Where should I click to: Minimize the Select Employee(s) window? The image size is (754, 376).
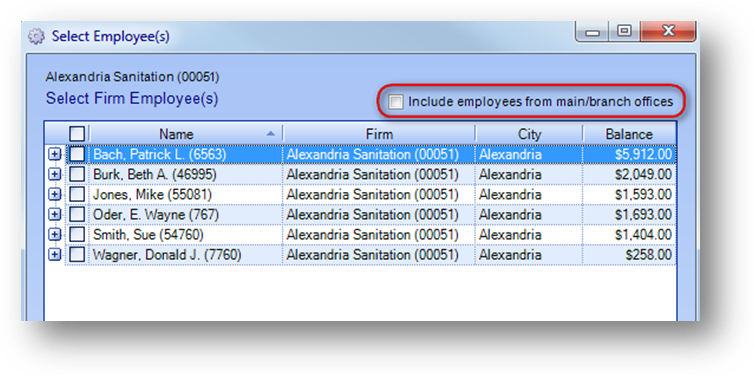[x=592, y=33]
